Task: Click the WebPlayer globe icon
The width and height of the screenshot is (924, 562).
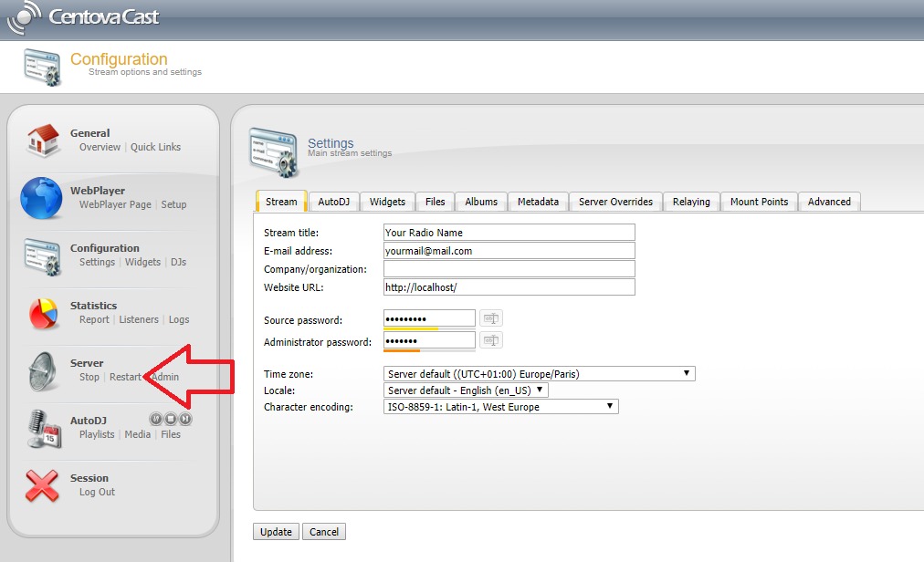Action: coord(41,198)
